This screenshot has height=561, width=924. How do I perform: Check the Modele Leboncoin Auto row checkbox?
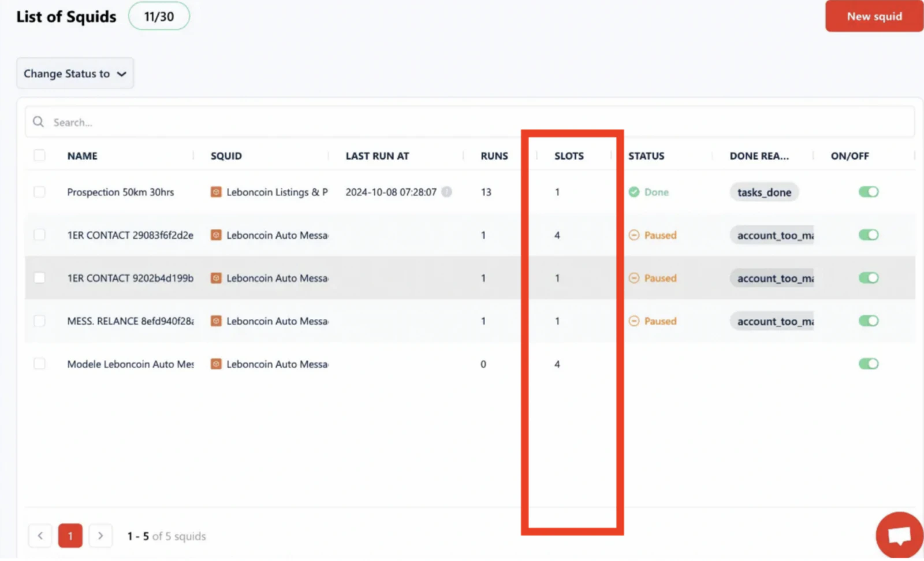pos(39,363)
